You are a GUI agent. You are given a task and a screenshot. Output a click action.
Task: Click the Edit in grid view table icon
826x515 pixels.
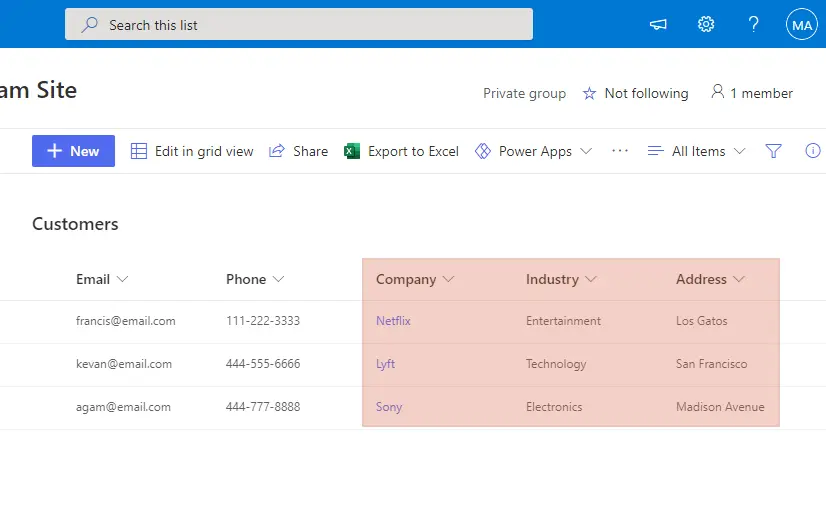click(139, 151)
